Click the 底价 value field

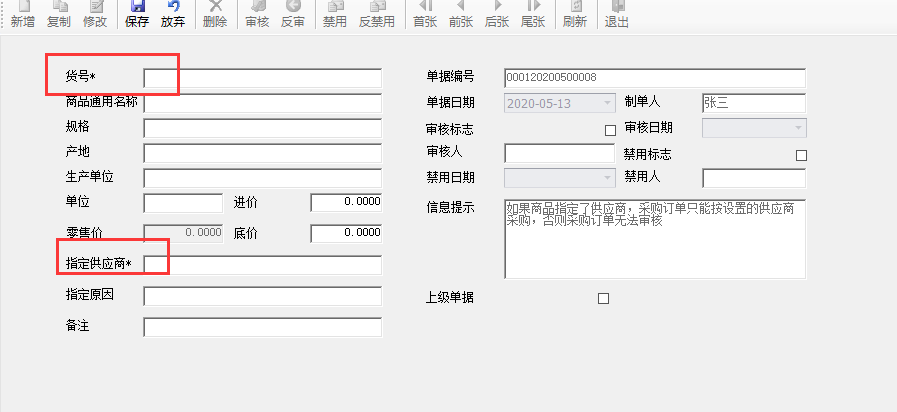[x=346, y=233]
